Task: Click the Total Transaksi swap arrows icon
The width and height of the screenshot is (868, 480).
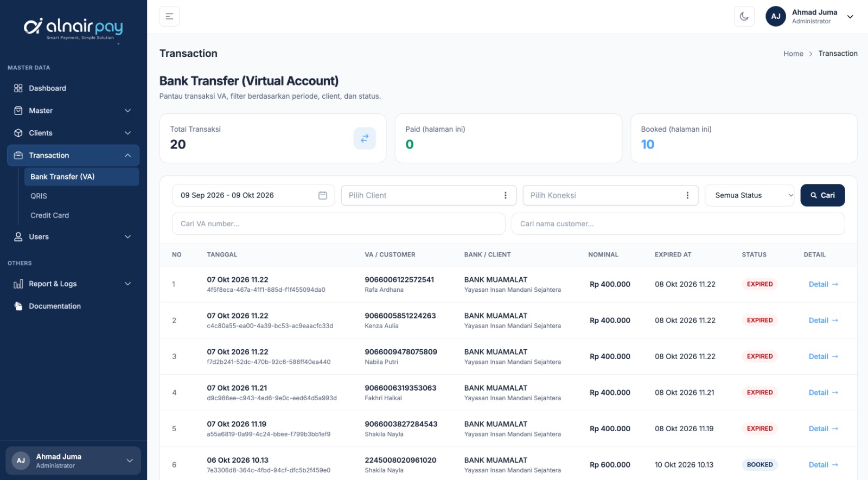Action: pyautogui.click(x=365, y=138)
